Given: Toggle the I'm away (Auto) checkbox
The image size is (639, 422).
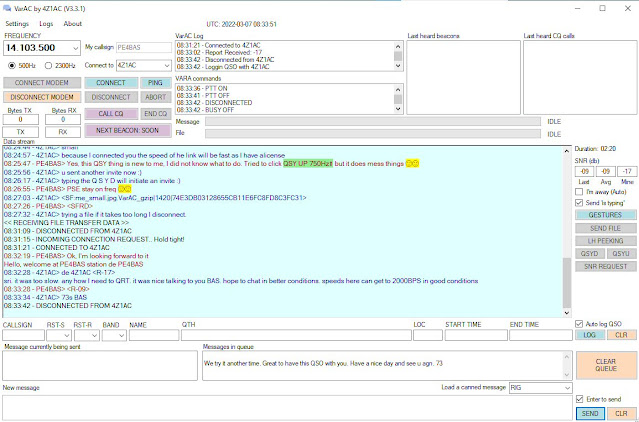Looking at the screenshot, I should [579, 191].
